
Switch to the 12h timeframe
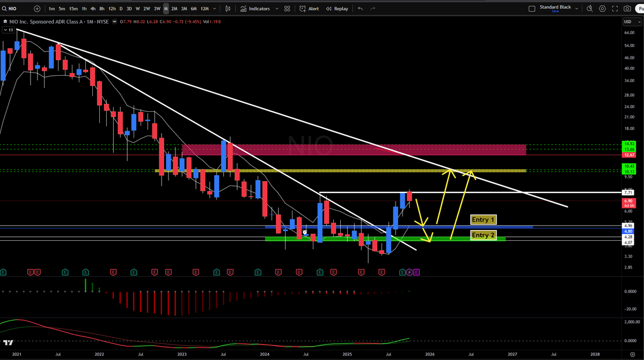click(112, 9)
